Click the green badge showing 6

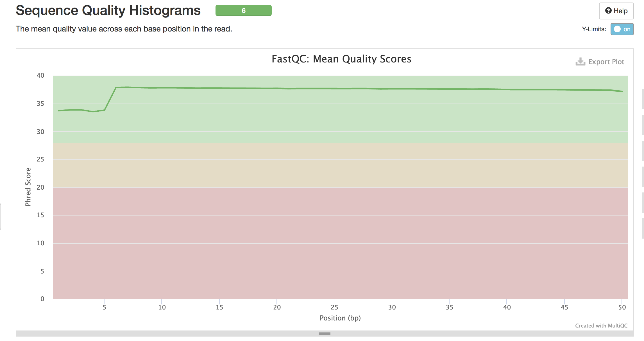pos(243,11)
